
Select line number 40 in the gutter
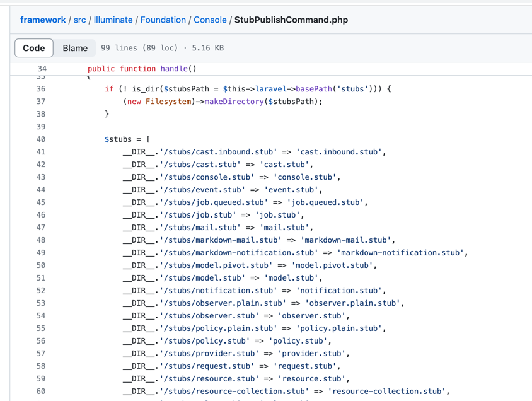[x=41, y=139]
